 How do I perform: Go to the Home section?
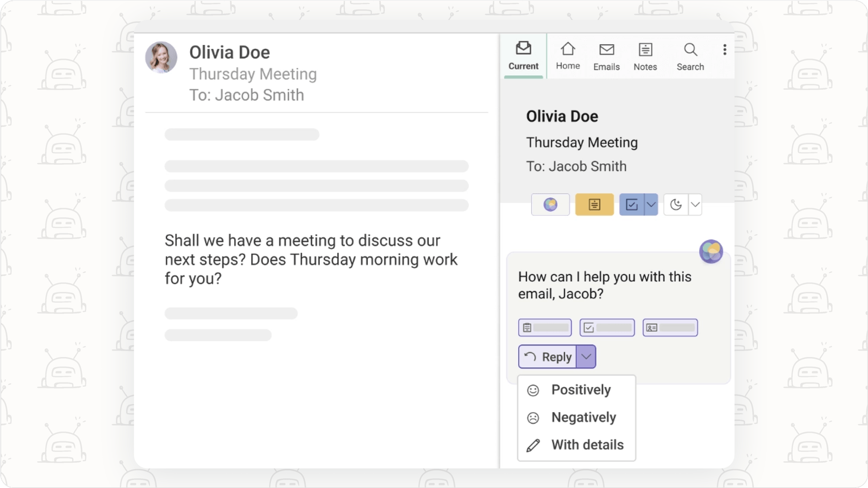pyautogui.click(x=567, y=56)
